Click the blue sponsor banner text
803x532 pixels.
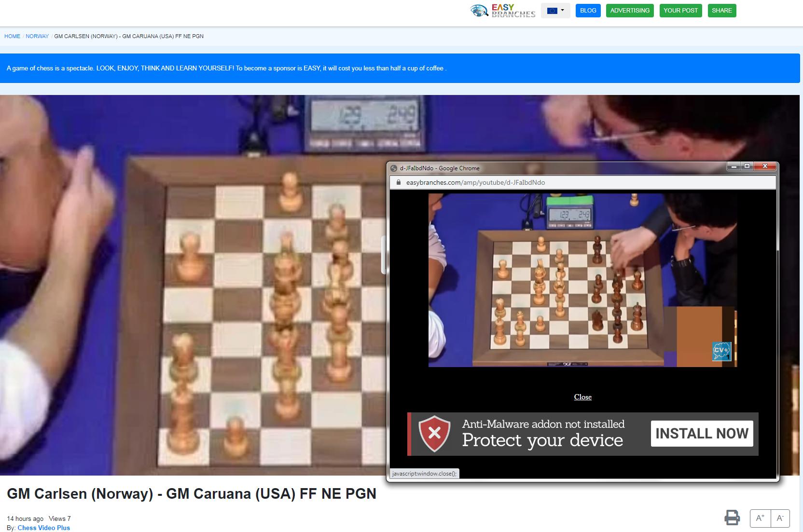pyautogui.click(x=226, y=68)
